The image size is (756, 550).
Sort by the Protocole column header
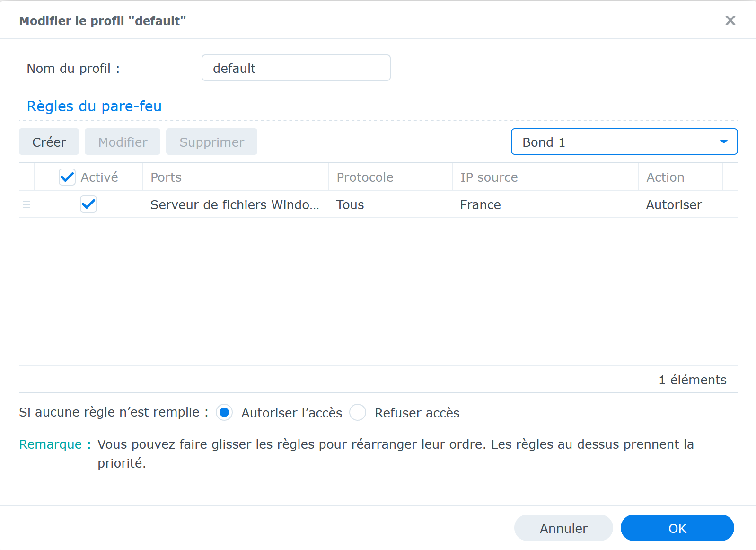point(365,177)
